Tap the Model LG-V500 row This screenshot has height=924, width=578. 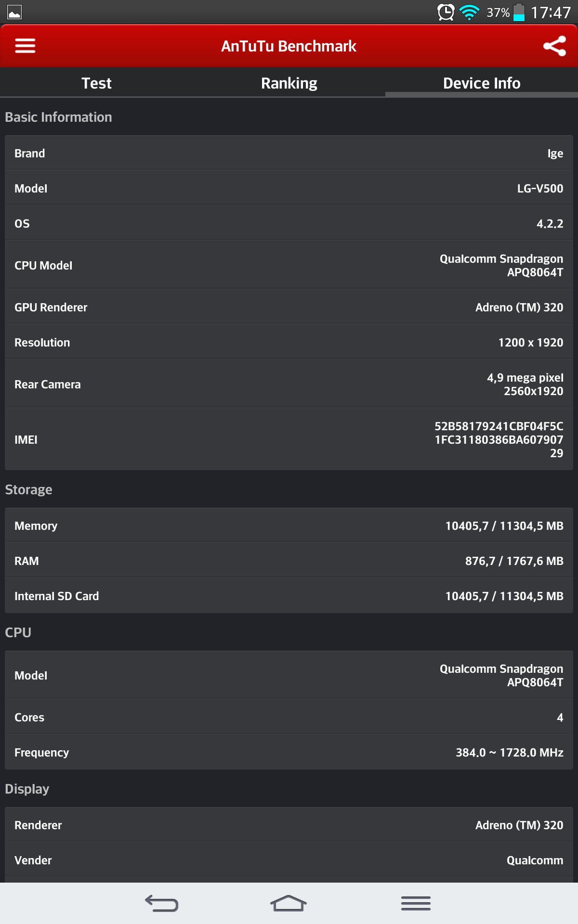click(x=289, y=189)
